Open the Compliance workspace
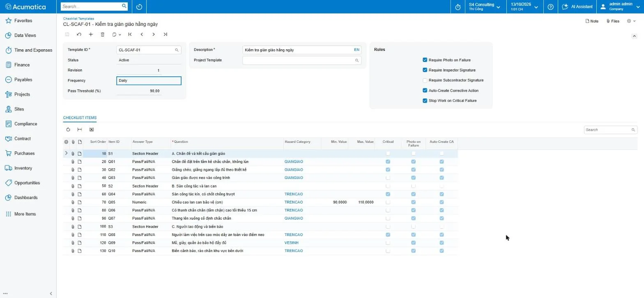Screen dimensions: 644x298 (x=25, y=124)
